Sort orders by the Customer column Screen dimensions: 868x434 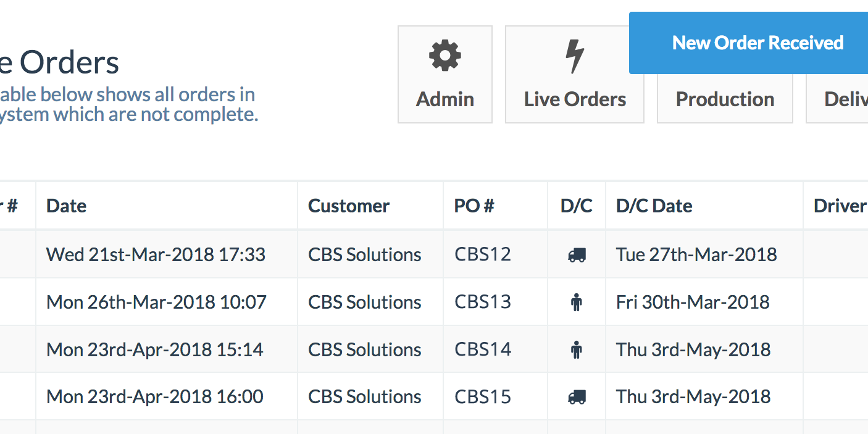tap(349, 206)
